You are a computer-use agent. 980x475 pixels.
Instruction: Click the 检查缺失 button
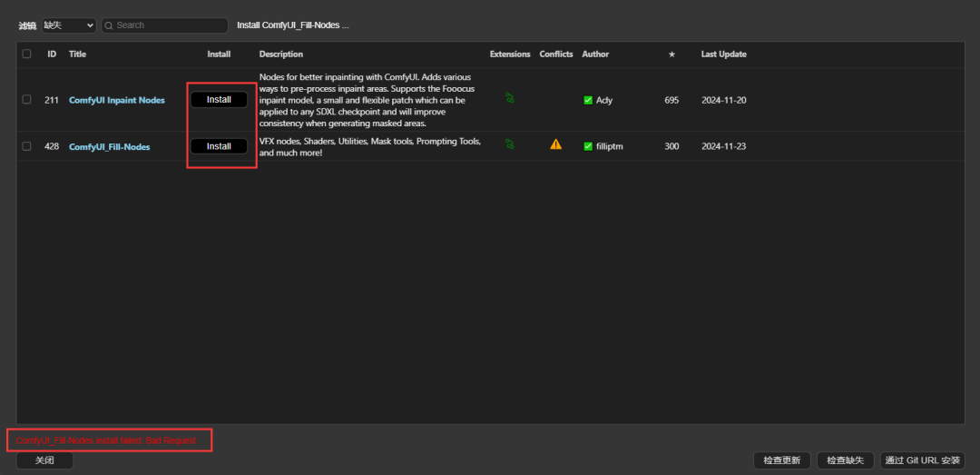click(846, 460)
